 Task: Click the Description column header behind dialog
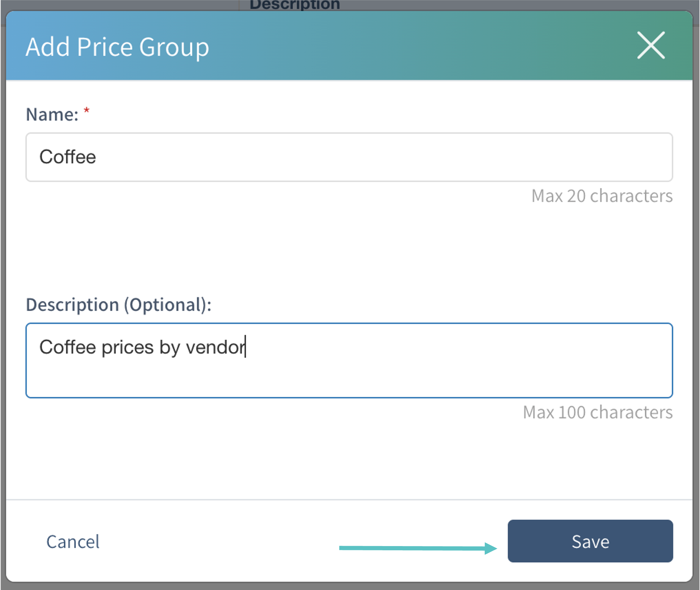(x=294, y=4)
